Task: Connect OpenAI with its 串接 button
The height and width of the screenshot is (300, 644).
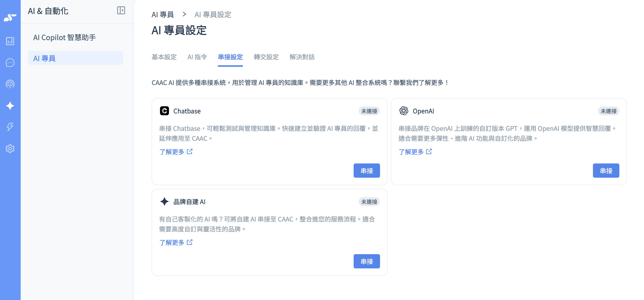Action: coord(606,171)
